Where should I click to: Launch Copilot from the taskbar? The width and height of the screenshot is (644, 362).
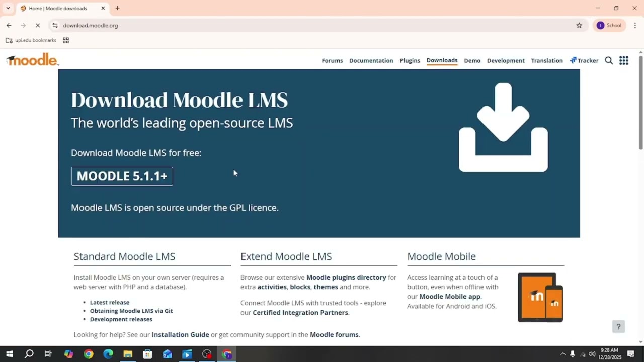[x=69, y=354]
